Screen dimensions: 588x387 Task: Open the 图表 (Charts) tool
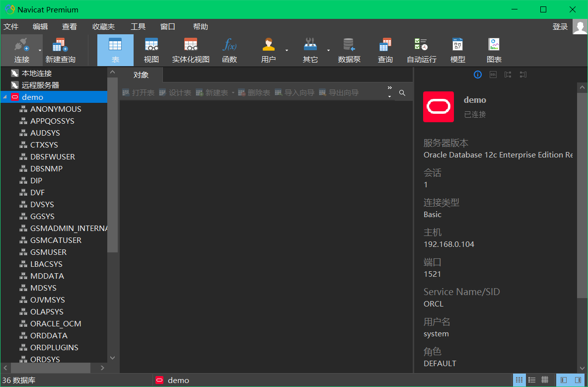(494, 50)
